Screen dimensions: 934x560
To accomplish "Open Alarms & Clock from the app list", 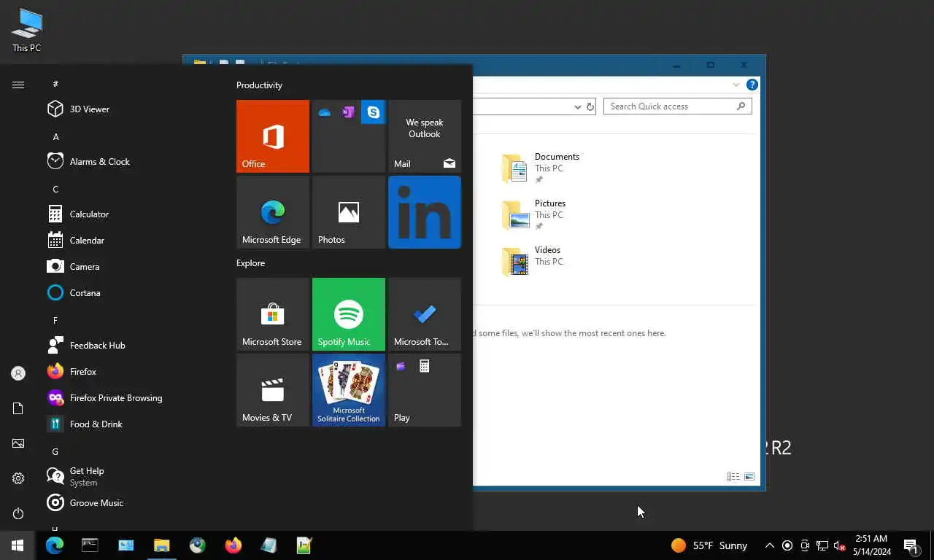I will pos(130,162).
